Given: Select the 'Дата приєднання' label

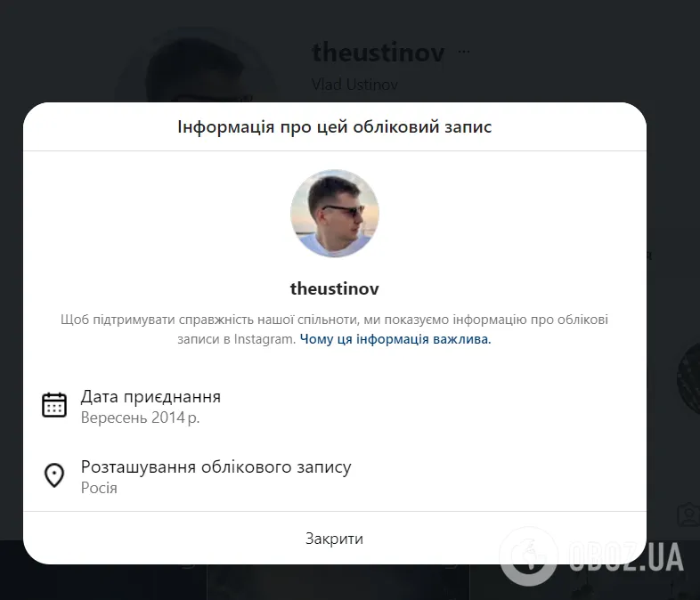Looking at the screenshot, I should [x=151, y=397].
